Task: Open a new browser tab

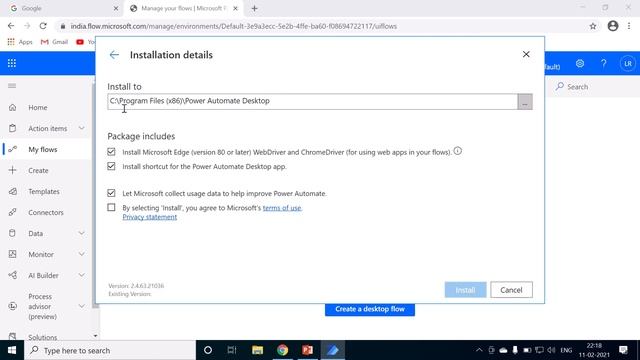Action: click(254, 8)
